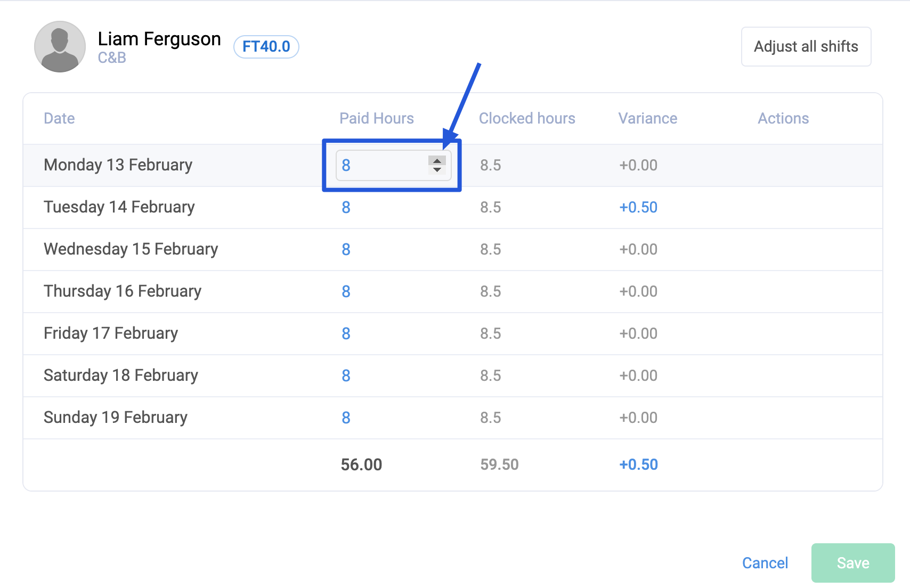Increase Monday paid hours with up arrow
910x588 pixels.
coord(437,161)
